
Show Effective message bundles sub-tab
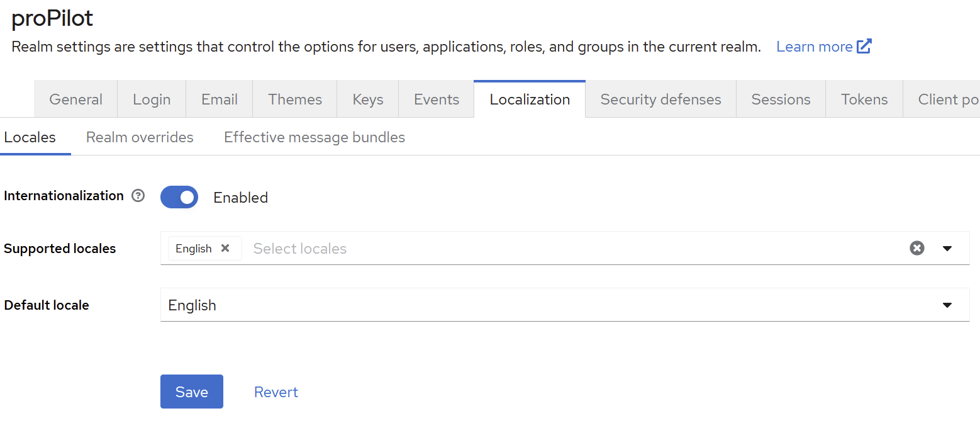(315, 137)
